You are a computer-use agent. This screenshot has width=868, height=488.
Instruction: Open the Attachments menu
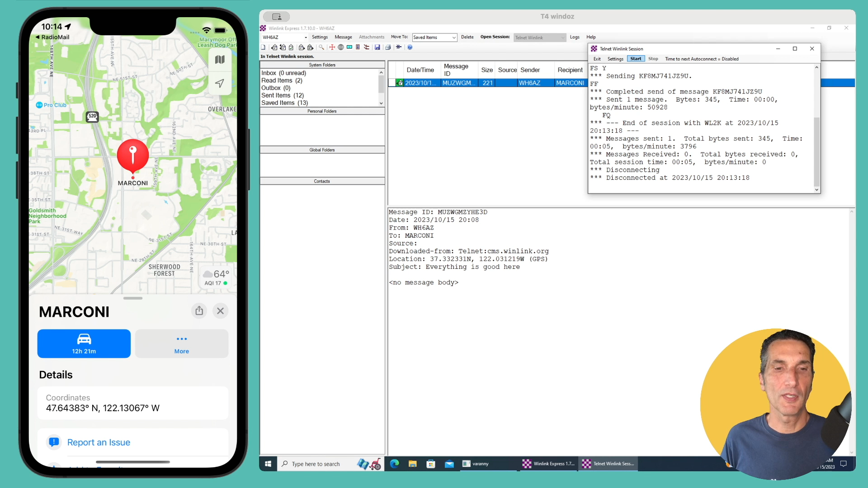pyautogui.click(x=372, y=37)
